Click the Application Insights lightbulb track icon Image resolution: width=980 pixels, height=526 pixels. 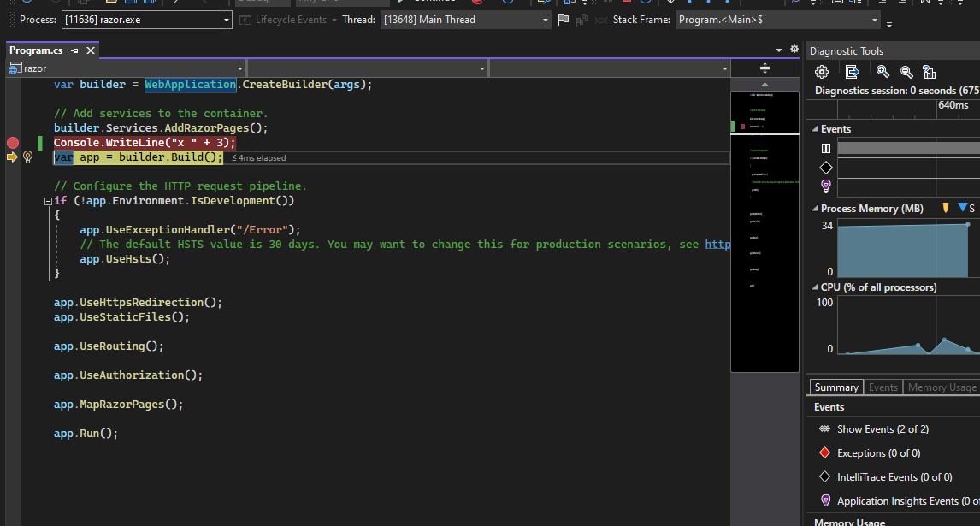point(825,186)
